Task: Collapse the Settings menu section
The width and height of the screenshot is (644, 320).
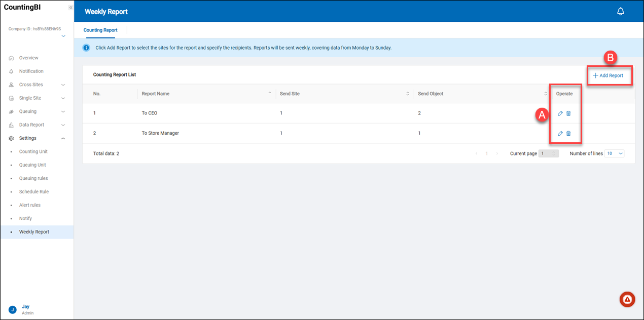Action: 37,138
